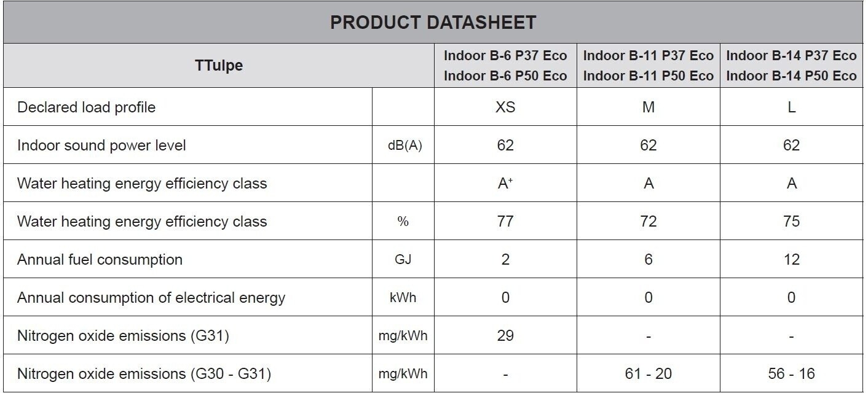Screen dimensions: 868x393
Task: Click the "Declared load profile" row label
Action: 87,107
